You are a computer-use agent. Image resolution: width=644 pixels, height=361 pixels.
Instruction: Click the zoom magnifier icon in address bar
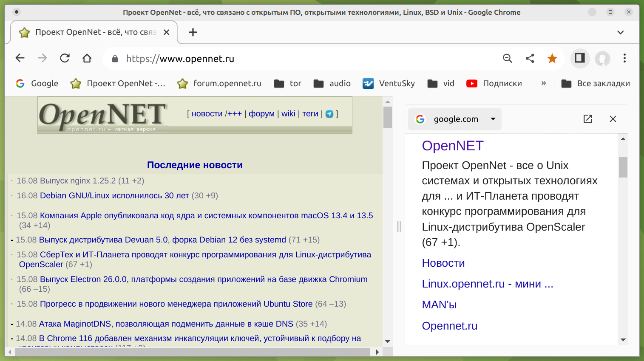(x=507, y=58)
